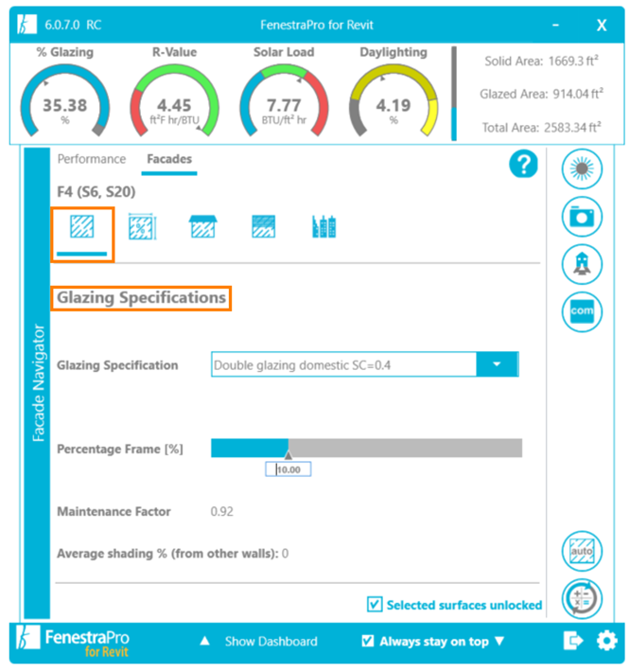Image resolution: width=630 pixels, height=672 pixels.
Task: Click the Show Dashboard button
Action: coord(271,641)
